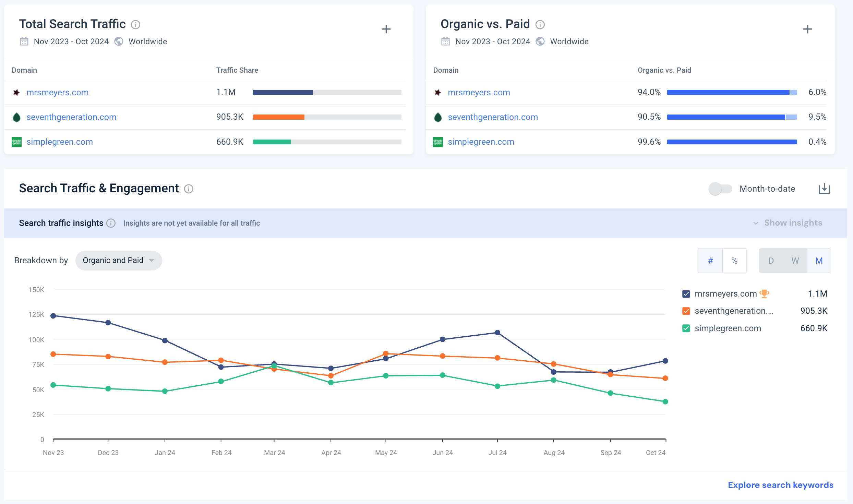Open seventhgeneration.com link in Total Search Traffic

pos(71,117)
